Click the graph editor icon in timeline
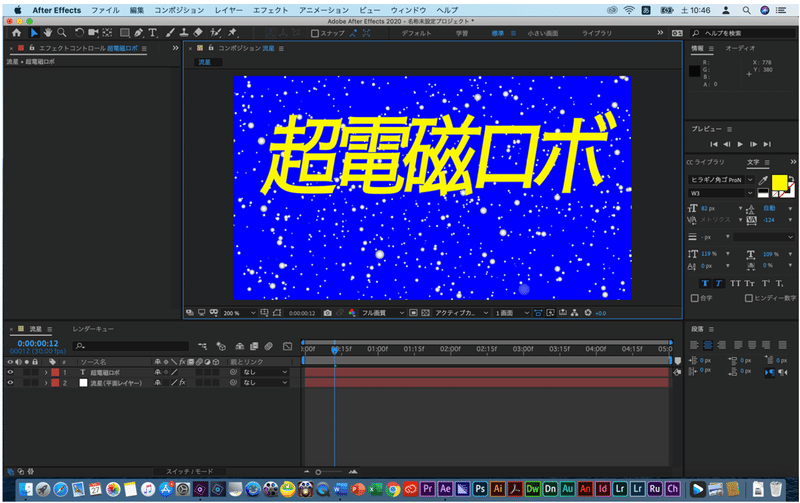The width and height of the screenshot is (800, 503). [x=288, y=346]
